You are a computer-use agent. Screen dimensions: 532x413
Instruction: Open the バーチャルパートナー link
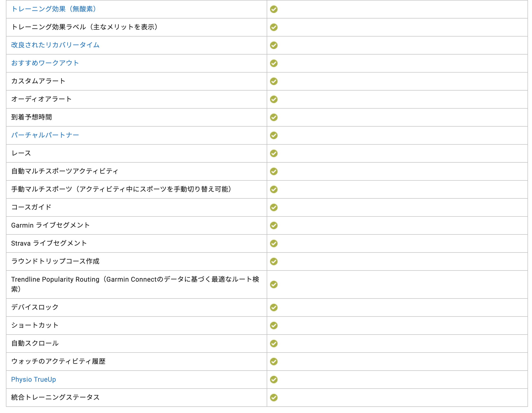[45, 135]
